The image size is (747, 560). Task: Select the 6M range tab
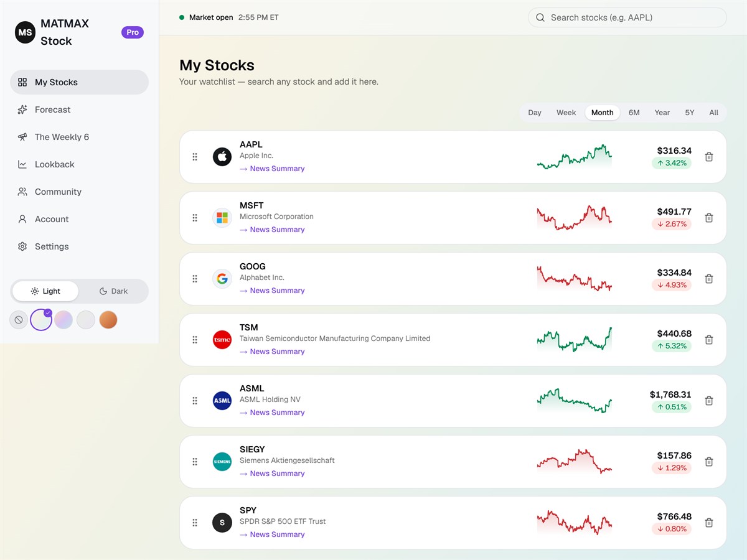(634, 113)
